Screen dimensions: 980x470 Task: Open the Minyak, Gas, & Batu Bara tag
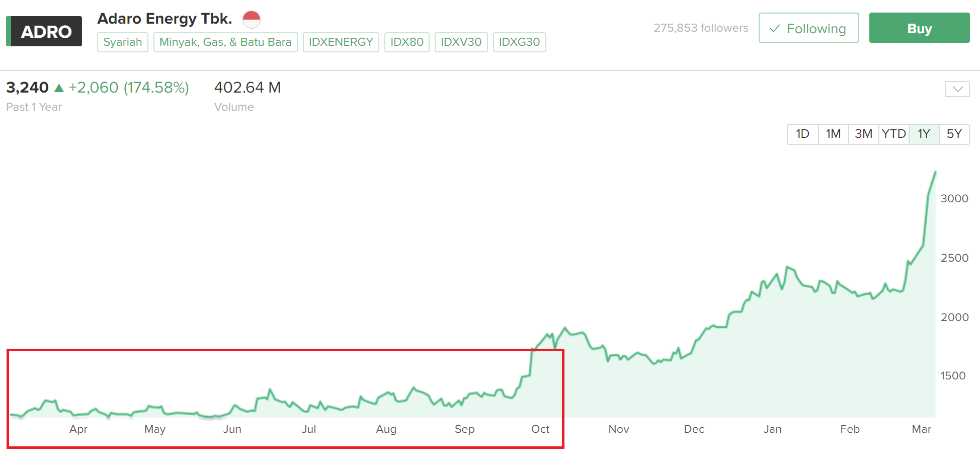click(x=225, y=42)
